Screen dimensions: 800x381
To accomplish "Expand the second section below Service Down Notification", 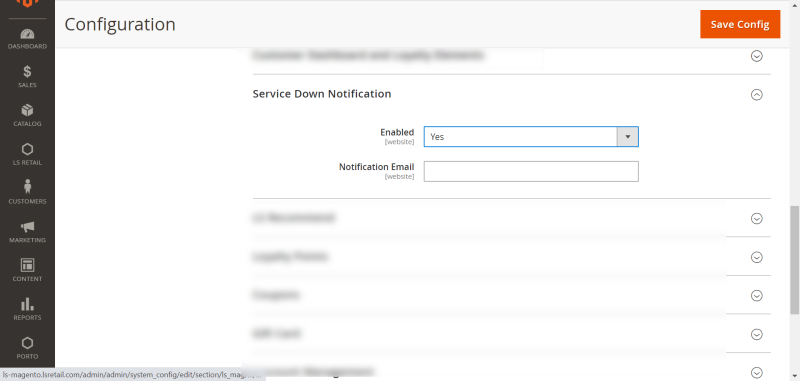I will click(x=757, y=257).
